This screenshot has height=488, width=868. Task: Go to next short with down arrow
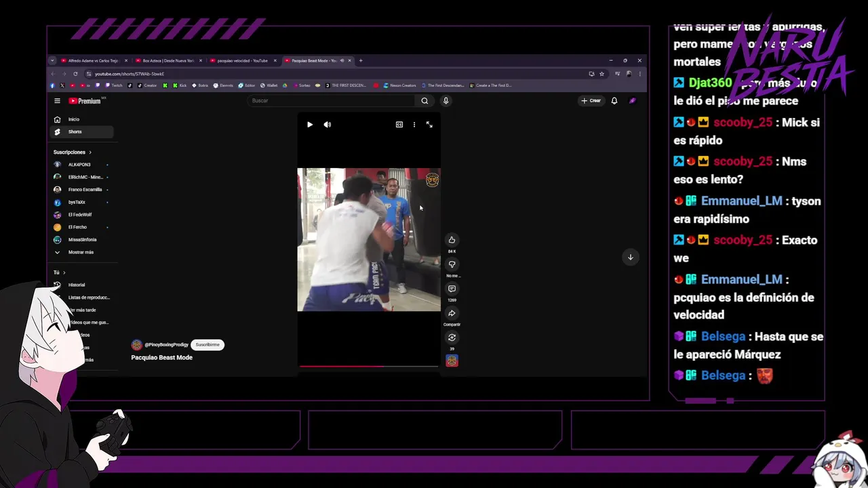point(631,257)
